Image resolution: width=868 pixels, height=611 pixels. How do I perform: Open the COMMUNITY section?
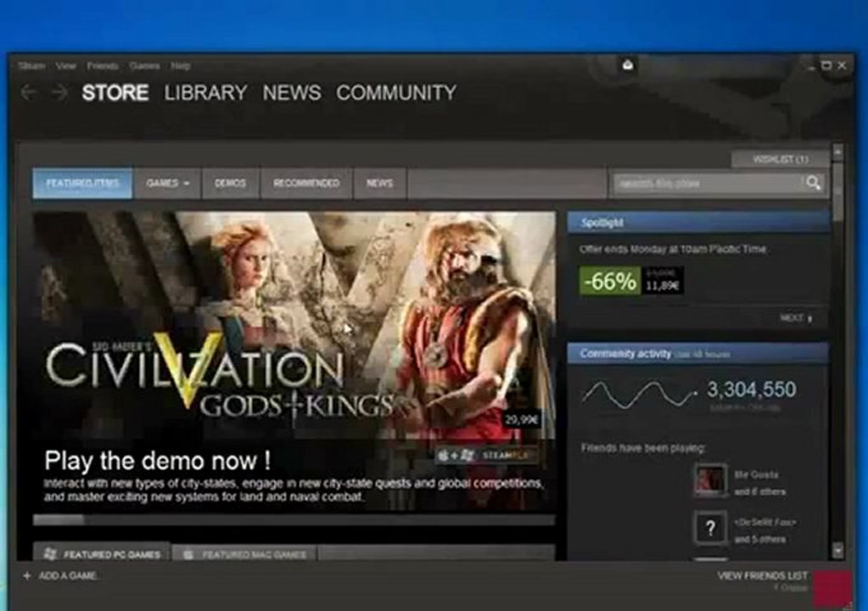(x=396, y=92)
